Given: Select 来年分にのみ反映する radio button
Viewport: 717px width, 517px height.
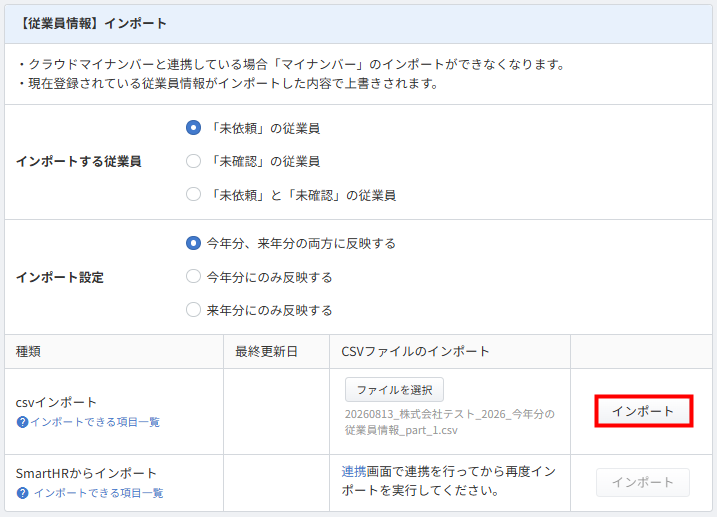Looking at the screenshot, I should (x=193, y=310).
